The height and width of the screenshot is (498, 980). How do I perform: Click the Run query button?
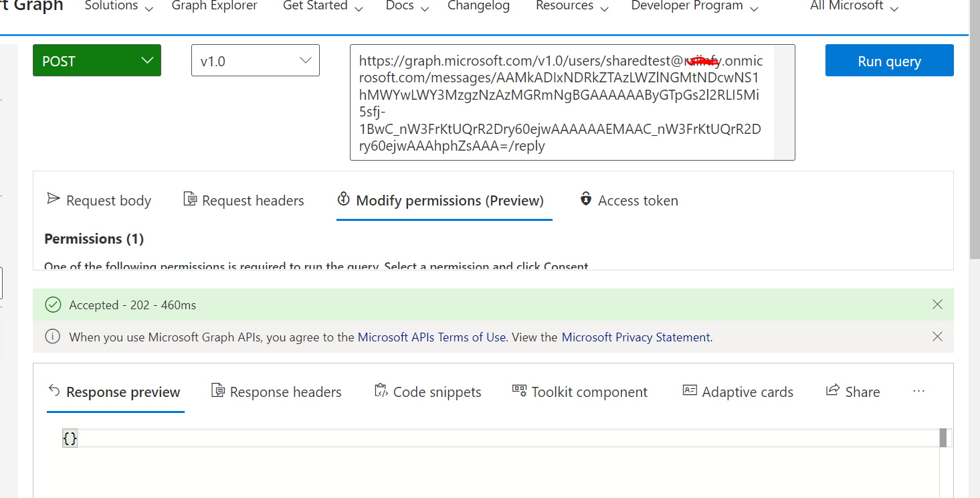[x=889, y=60]
